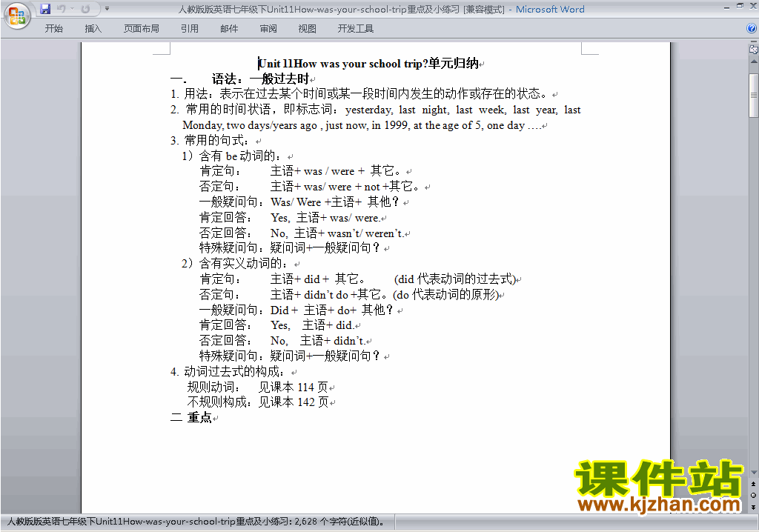Click the Undo arrow in quick access toolbar
759x532 pixels.
click(x=61, y=9)
